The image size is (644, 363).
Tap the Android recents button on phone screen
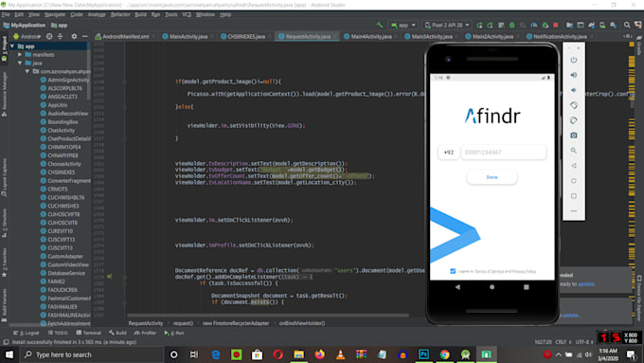coord(527,287)
